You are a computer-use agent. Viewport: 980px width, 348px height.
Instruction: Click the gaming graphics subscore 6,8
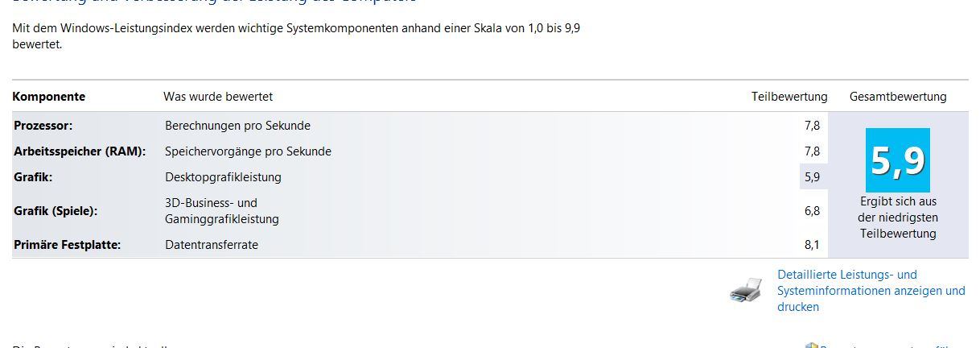tap(812, 211)
